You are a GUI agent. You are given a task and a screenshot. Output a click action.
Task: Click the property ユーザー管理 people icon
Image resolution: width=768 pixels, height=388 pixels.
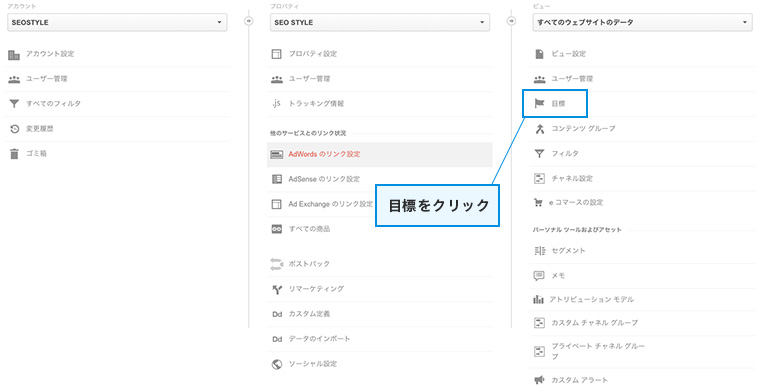pos(277,79)
